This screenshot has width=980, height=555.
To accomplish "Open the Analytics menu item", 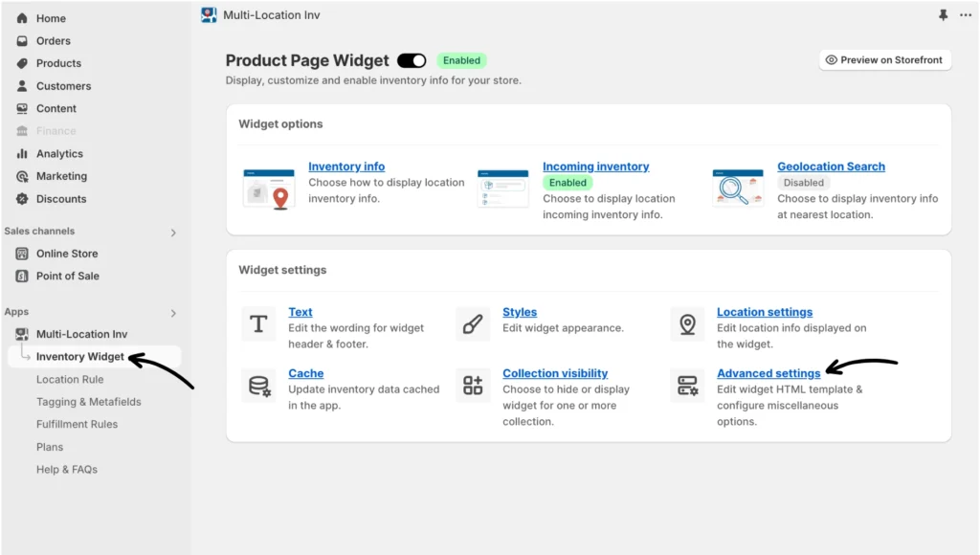I will [59, 154].
